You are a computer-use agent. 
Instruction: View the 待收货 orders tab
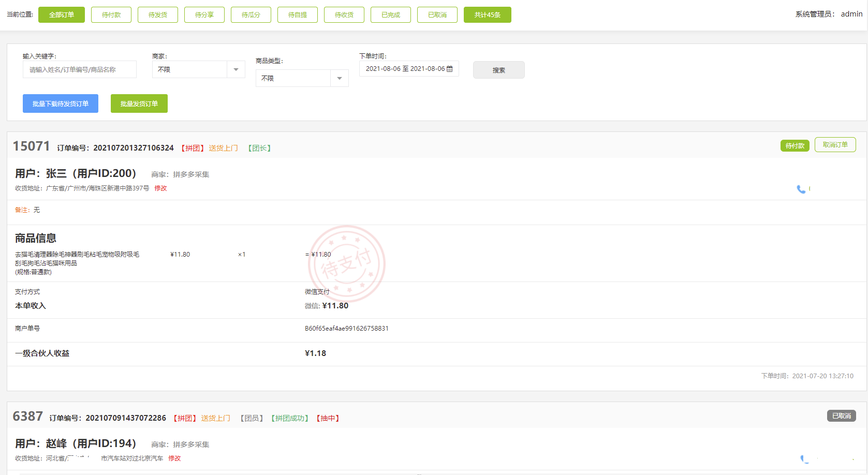(x=344, y=15)
